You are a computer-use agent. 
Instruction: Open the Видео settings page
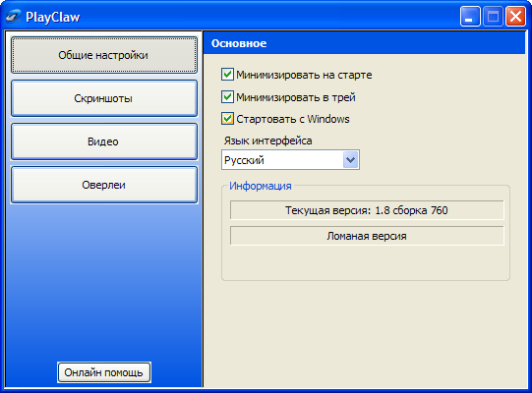104,141
